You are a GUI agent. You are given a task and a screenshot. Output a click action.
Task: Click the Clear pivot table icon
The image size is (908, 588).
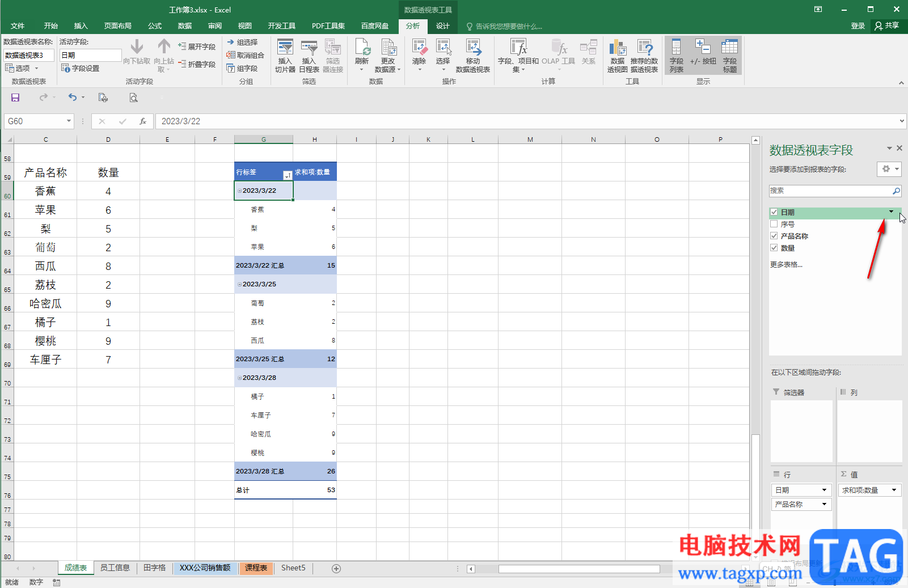(419, 55)
